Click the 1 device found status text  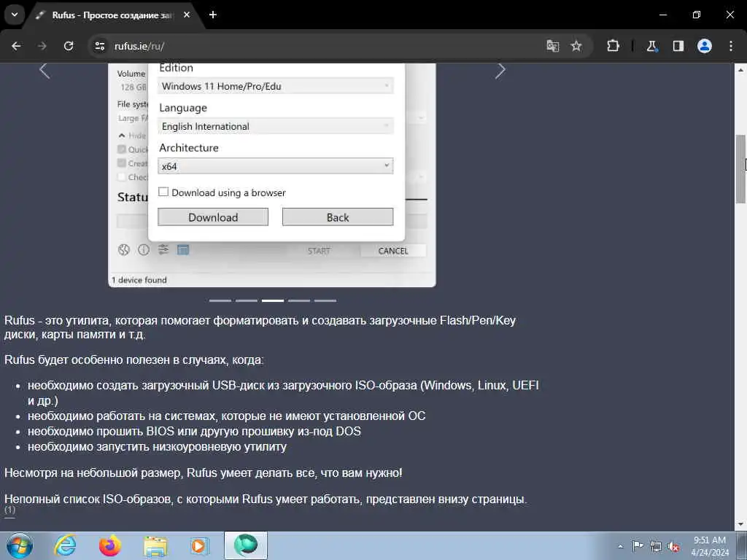point(139,280)
